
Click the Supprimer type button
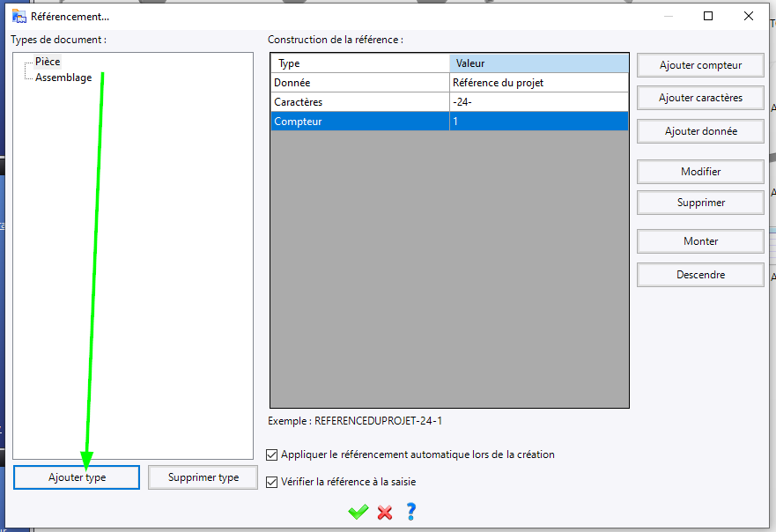tap(203, 477)
